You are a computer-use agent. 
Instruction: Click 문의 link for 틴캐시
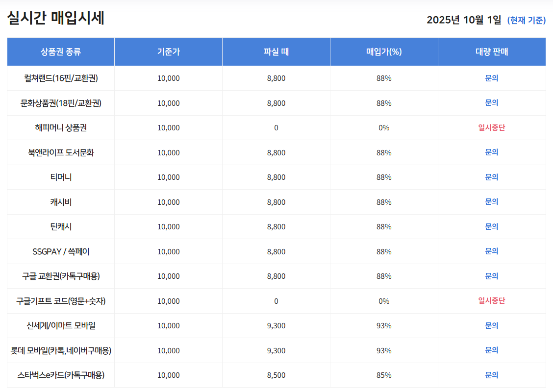(492, 226)
